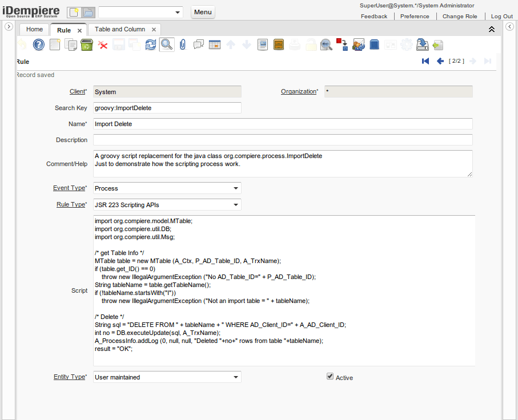Close the Rule tab

pyautogui.click(x=79, y=31)
